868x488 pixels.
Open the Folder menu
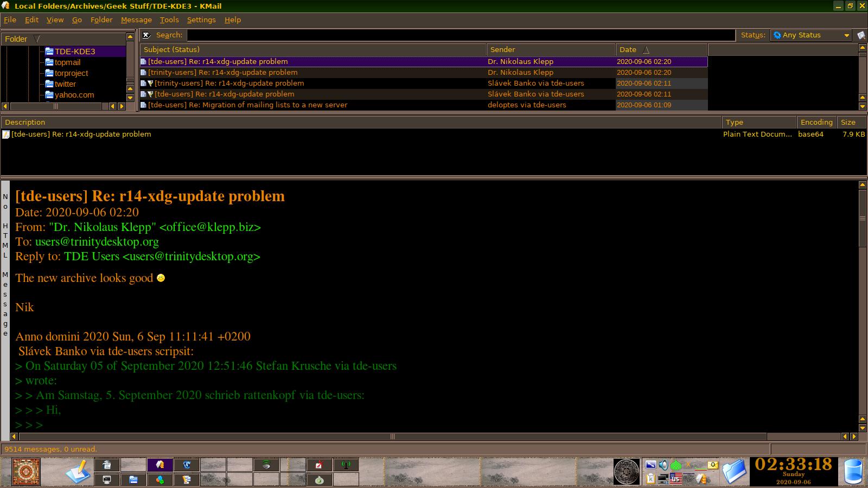coord(101,20)
